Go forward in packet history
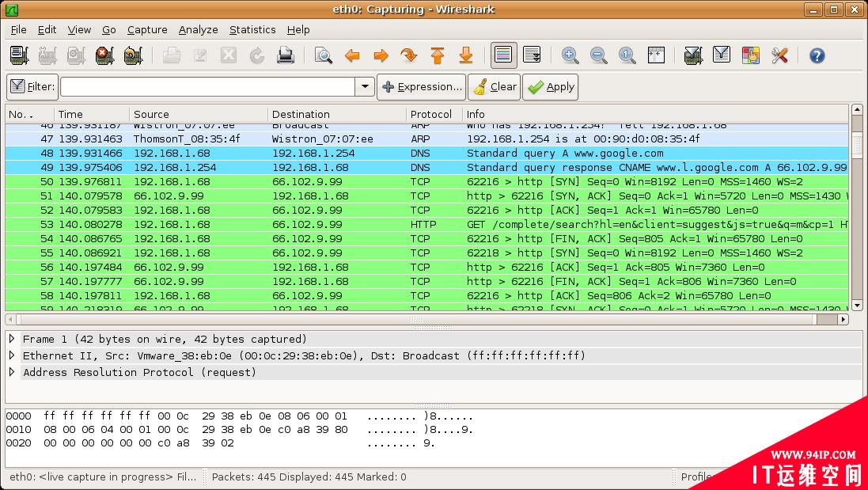The height and width of the screenshot is (490, 868). [381, 55]
